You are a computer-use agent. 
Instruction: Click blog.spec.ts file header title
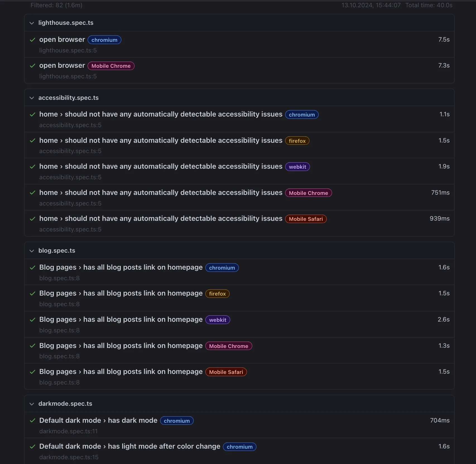(x=57, y=251)
